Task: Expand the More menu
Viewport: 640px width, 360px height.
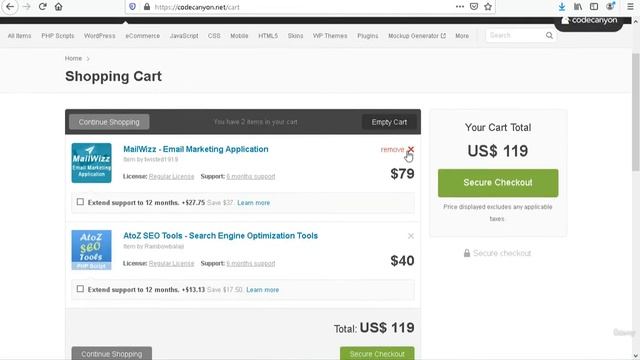Action: coord(462,36)
